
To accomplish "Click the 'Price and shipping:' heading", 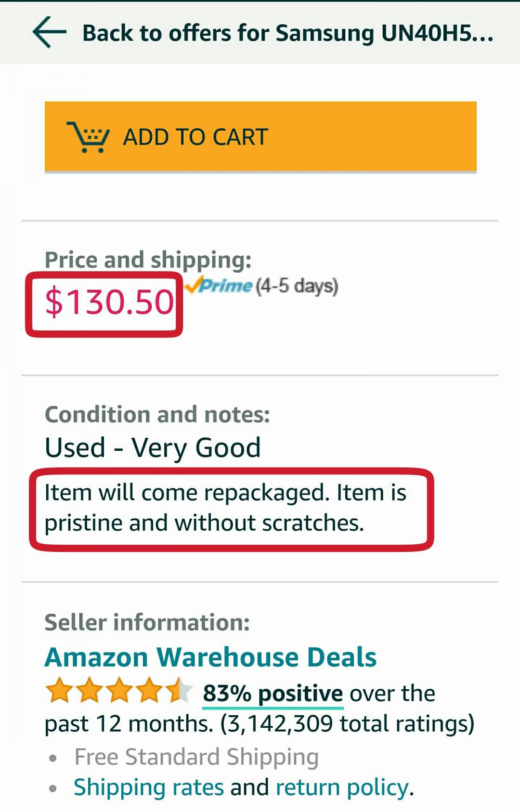I will click(x=148, y=260).
